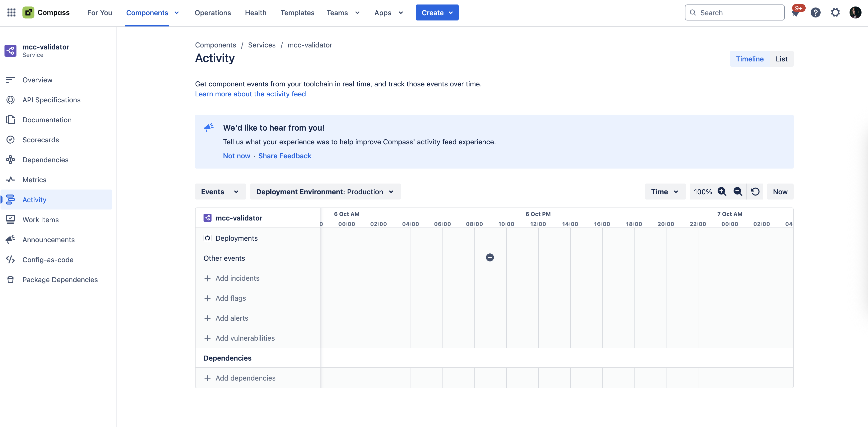This screenshot has width=868, height=427.
Task: Click the Now button on the timeline
Action: (x=780, y=191)
